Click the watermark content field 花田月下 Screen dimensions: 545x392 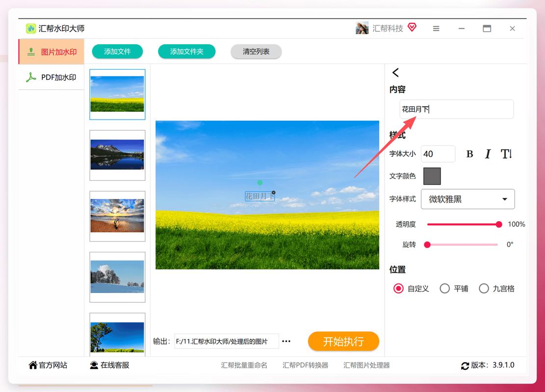pyautogui.click(x=456, y=109)
